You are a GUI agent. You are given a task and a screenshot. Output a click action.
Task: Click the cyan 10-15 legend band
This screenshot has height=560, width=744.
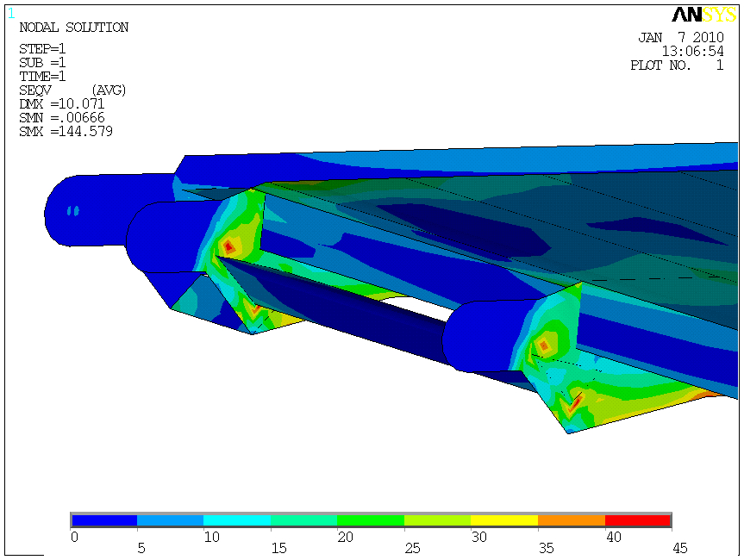point(237,520)
